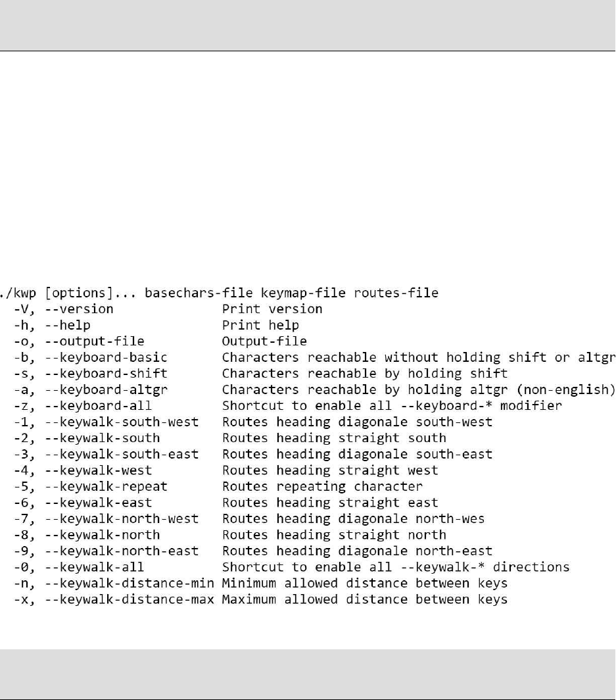Click the "Routes heading straight north" description
Viewport: 616px width, 700px height.
coord(334,535)
